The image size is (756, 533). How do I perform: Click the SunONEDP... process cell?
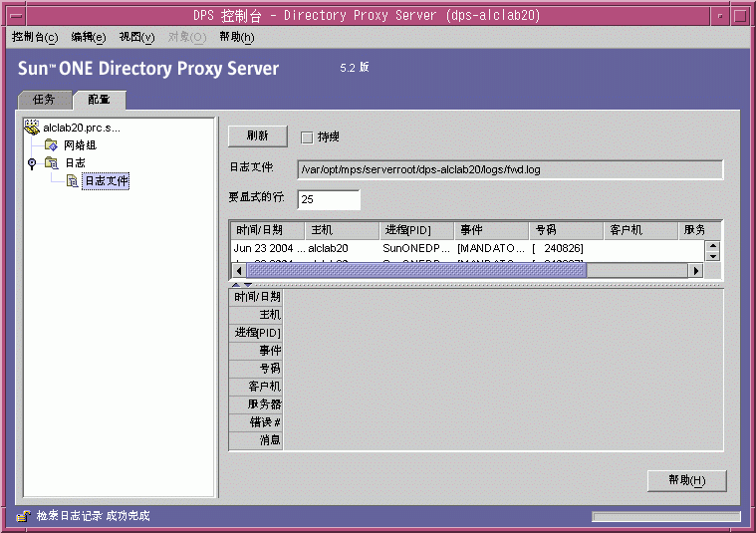coord(417,248)
